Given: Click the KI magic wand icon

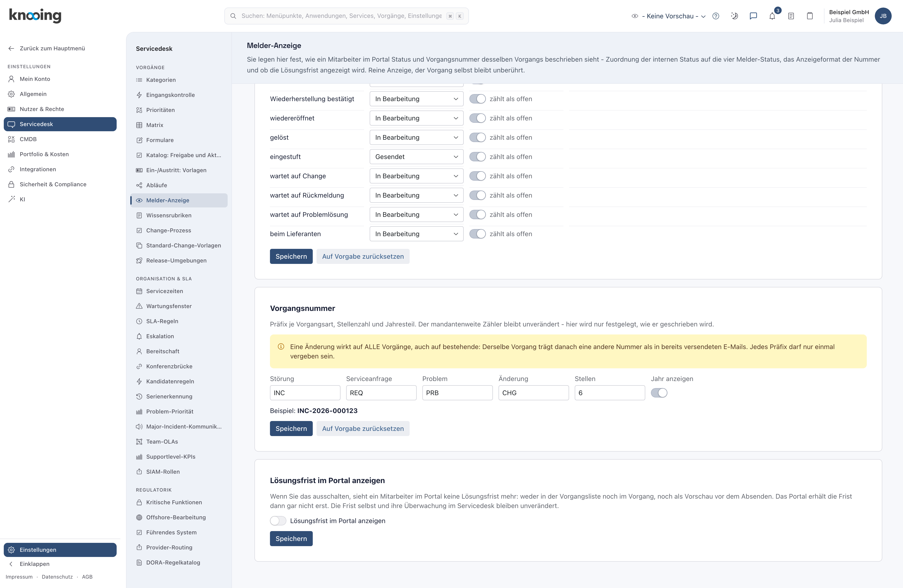Looking at the screenshot, I should click(x=11, y=199).
